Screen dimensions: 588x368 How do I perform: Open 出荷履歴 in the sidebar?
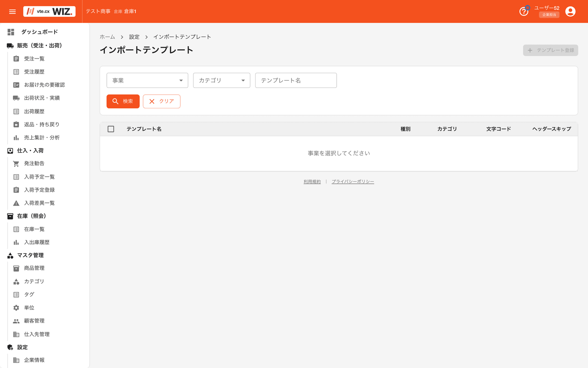(x=34, y=111)
